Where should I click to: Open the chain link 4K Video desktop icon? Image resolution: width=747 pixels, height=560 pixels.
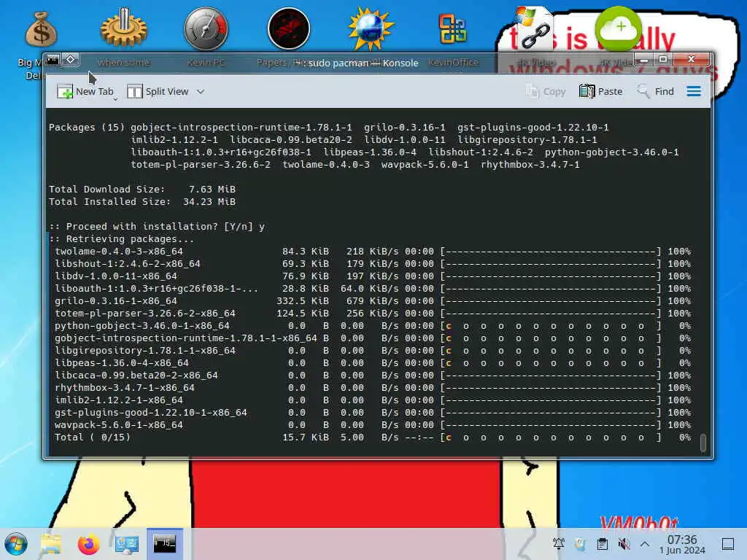tap(535, 28)
